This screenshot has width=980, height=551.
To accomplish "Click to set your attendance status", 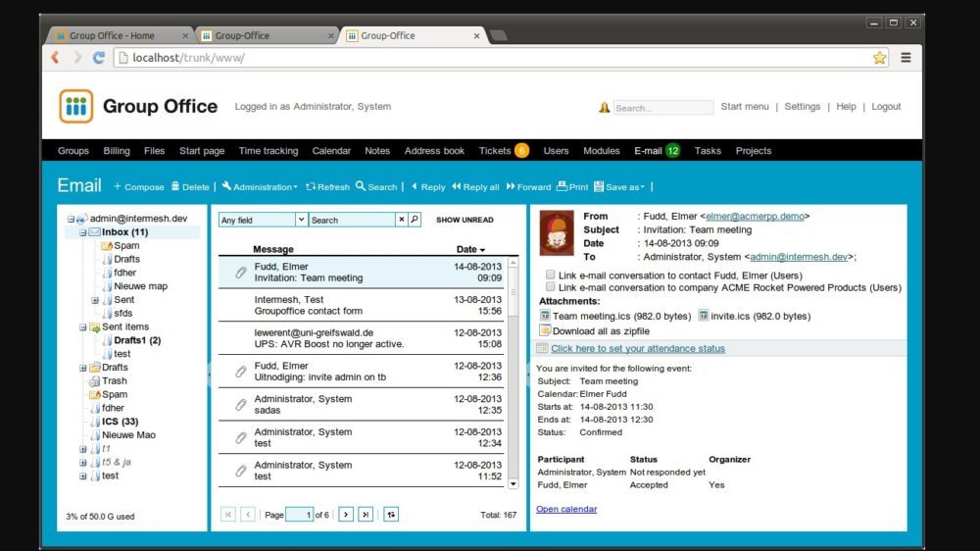I will [638, 348].
